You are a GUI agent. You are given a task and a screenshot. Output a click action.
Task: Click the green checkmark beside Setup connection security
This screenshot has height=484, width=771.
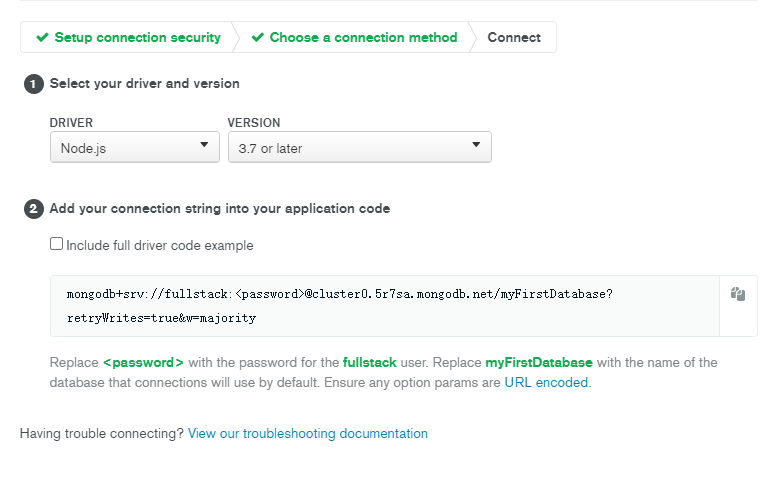(x=42, y=37)
